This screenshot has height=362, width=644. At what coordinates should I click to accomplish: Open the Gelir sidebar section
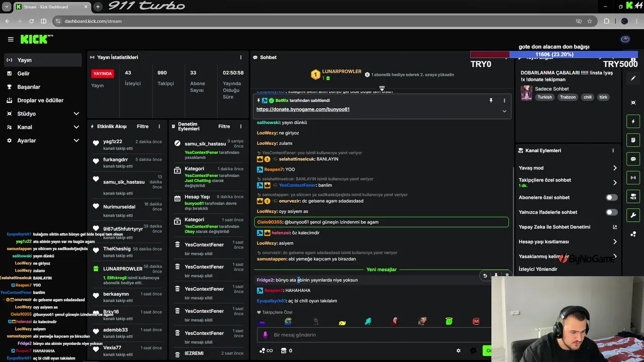coord(42,73)
